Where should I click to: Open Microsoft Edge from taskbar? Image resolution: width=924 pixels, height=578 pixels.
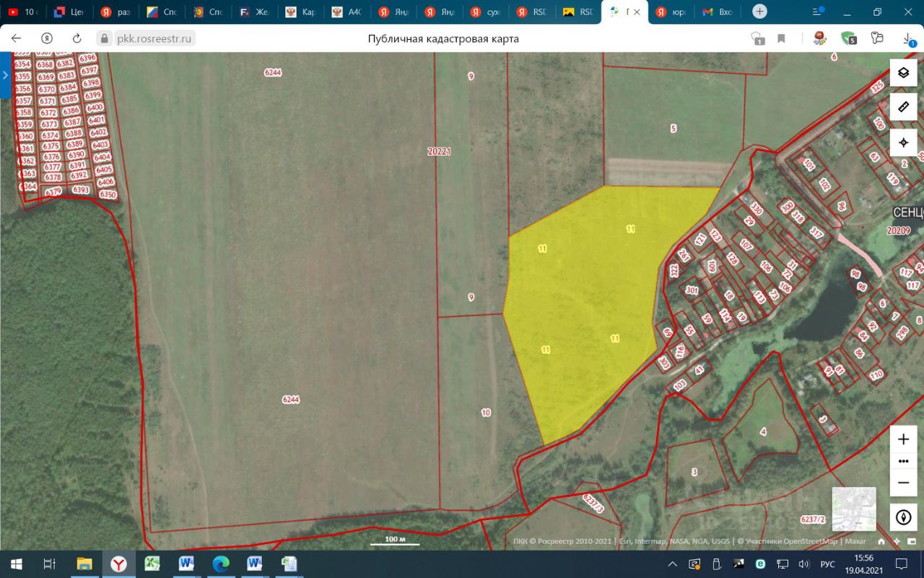(221, 564)
